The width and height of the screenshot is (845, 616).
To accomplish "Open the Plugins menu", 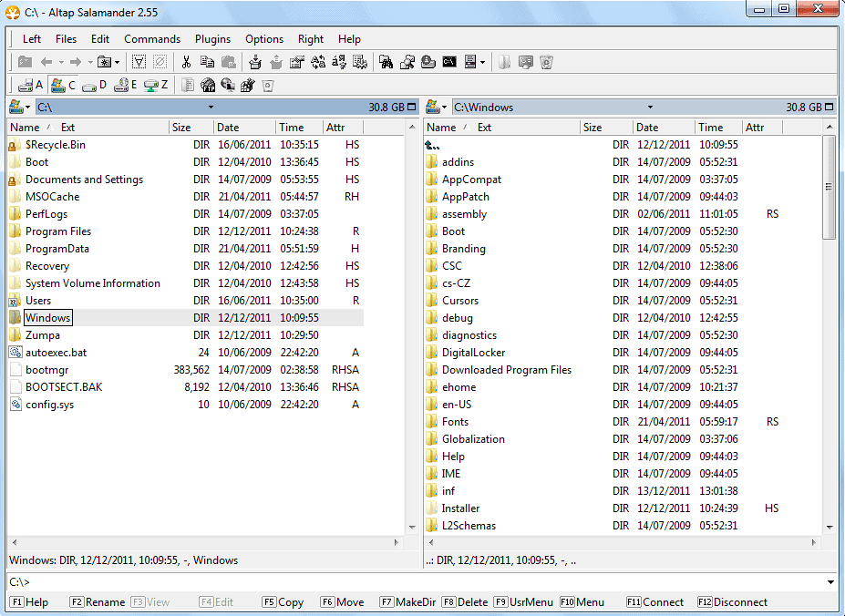I will point(212,39).
